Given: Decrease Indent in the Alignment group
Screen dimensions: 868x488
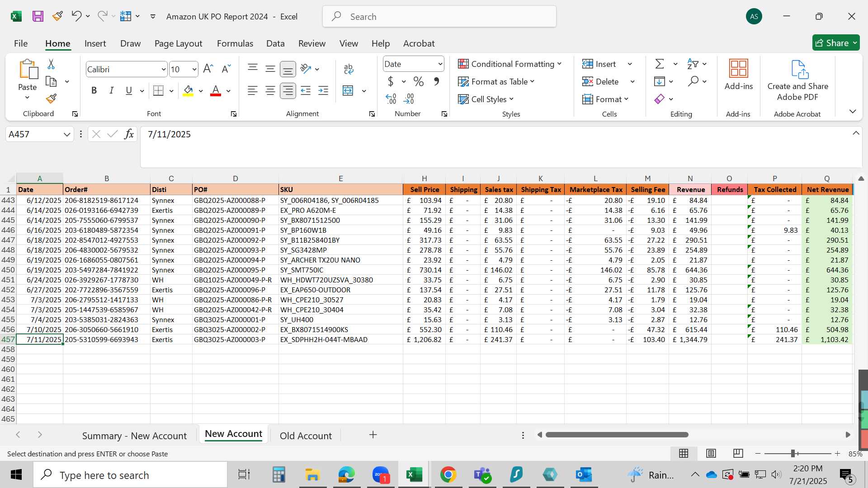Looking at the screenshot, I should pyautogui.click(x=306, y=90).
